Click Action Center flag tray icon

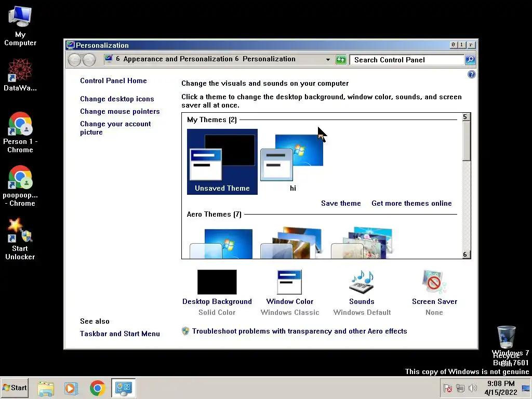448,388
